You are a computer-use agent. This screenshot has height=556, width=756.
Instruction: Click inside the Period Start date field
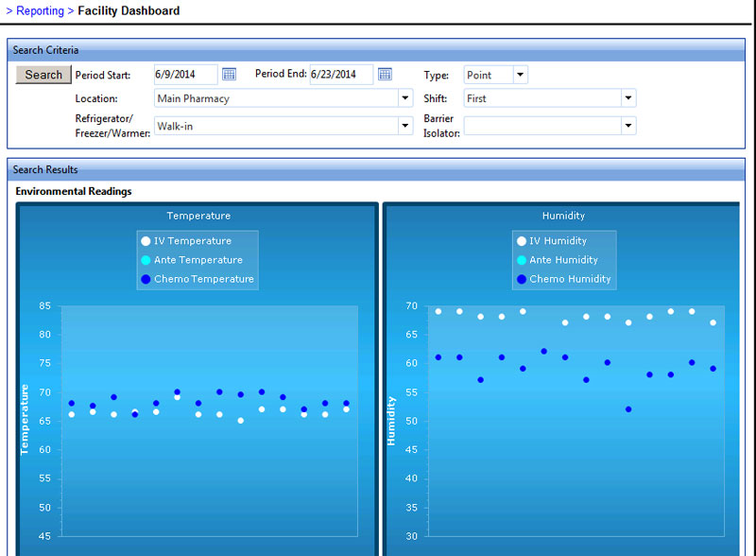point(185,74)
